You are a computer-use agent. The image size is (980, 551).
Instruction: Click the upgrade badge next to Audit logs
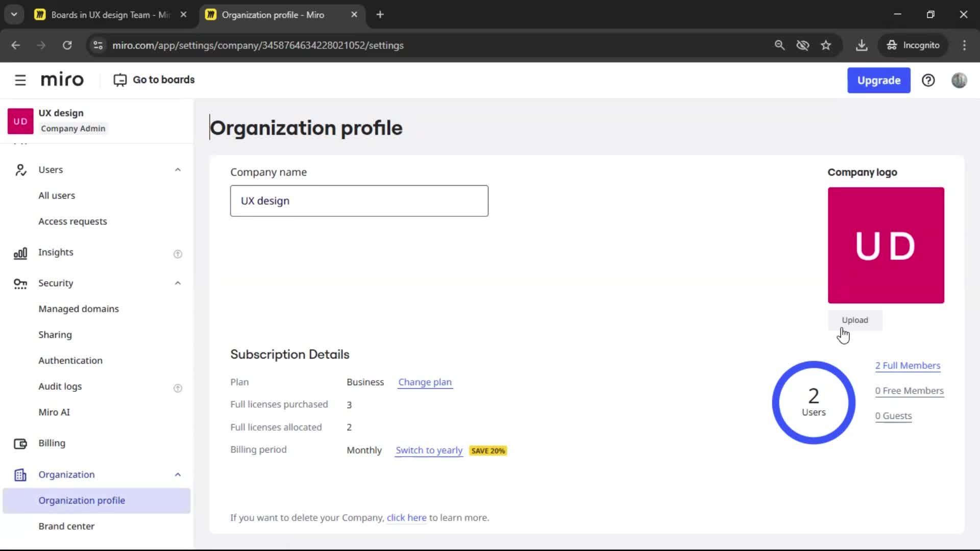tap(178, 388)
